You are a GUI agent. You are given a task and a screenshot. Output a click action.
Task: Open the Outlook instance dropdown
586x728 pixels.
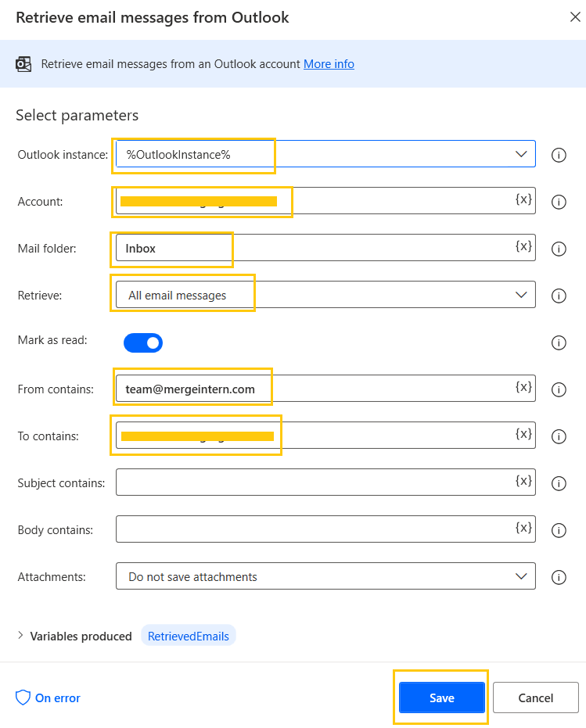tap(521, 154)
